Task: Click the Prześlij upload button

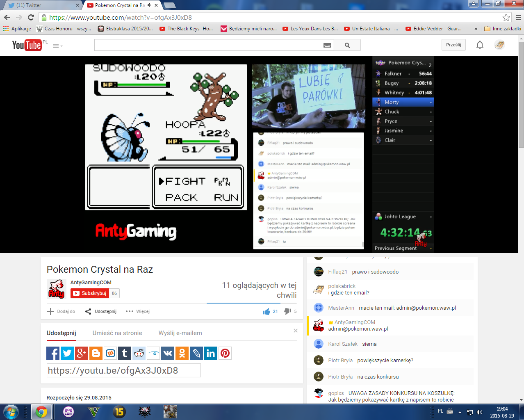Action: (453, 45)
